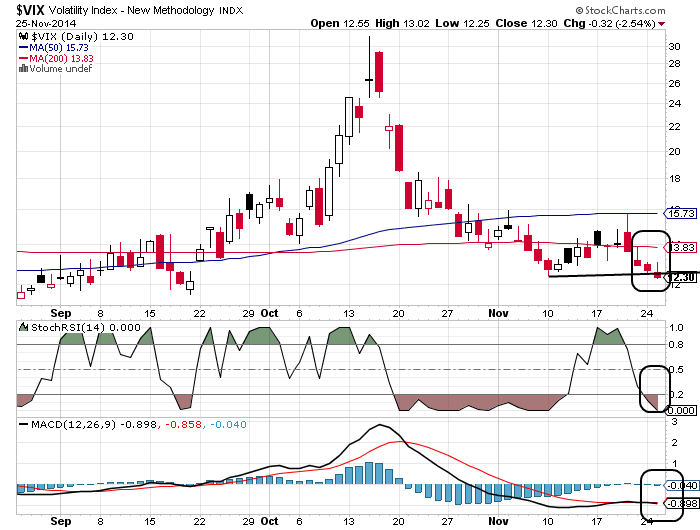Click the -0.898 tag on MACD axis
Image resolution: width=700 pixels, height=530 pixels.
(682, 503)
